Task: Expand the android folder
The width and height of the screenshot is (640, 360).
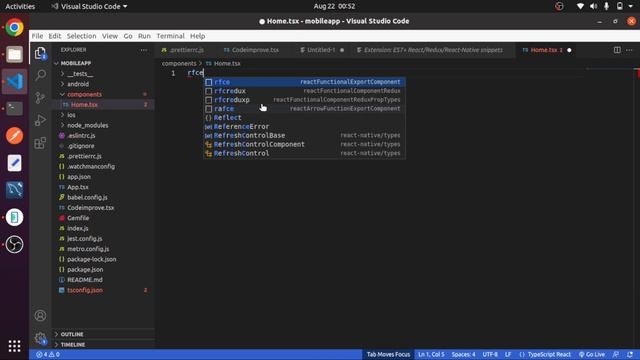Action: point(103,84)
